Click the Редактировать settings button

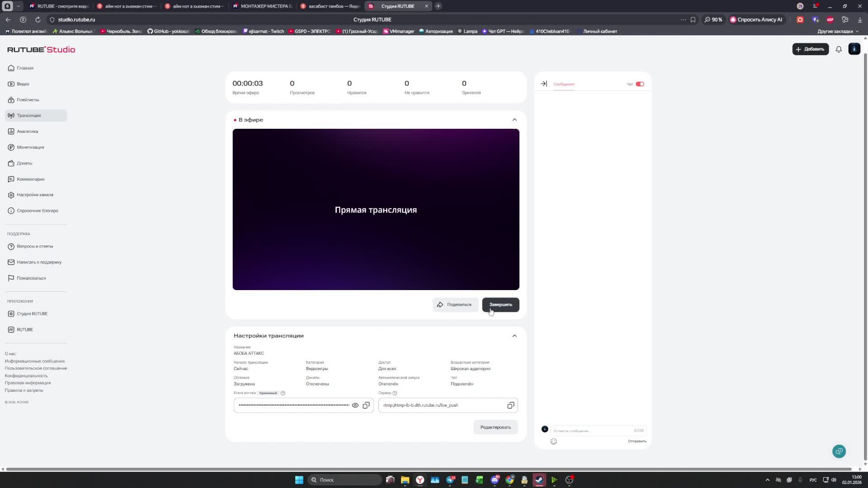495,427
